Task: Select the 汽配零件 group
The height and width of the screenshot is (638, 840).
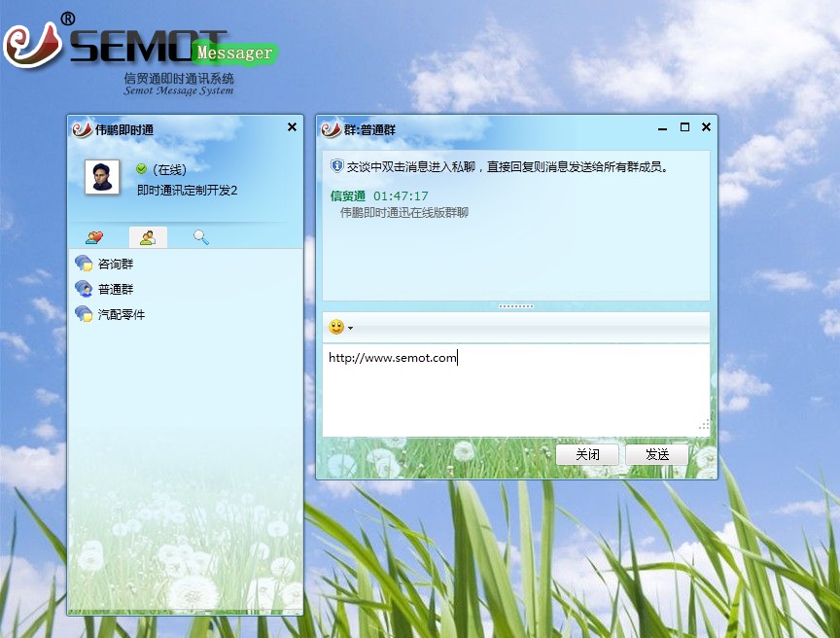Action: point(186,314)
